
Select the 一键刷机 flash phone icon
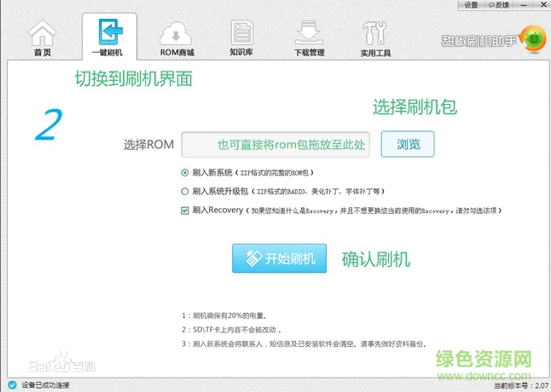(x=110, y=32)
